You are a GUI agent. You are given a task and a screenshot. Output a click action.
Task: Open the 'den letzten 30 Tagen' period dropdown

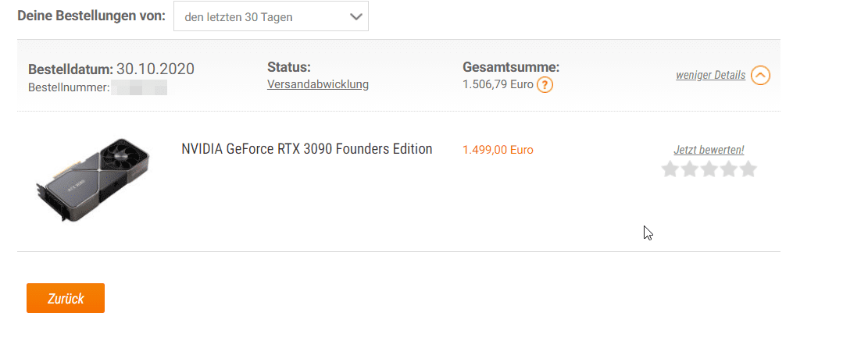(270, 16)
